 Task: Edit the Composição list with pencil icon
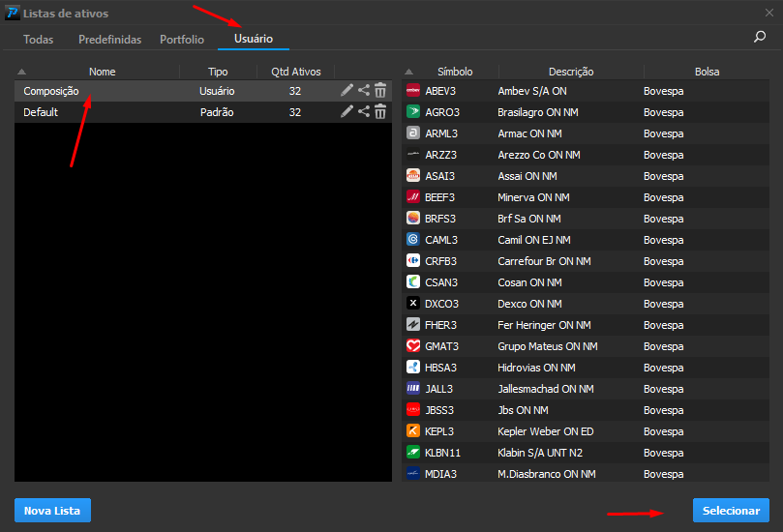pyautogui.click(x=346, y=90)
